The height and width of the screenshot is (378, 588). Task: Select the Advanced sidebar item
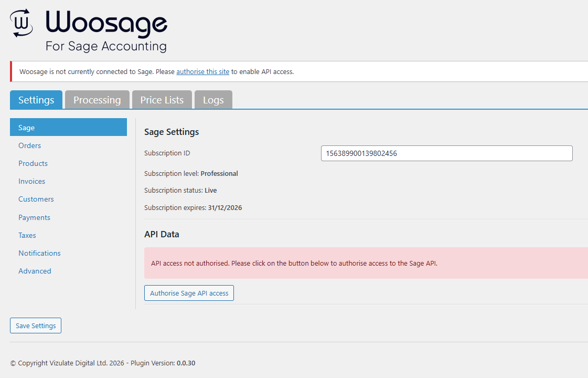coord(35,271)
